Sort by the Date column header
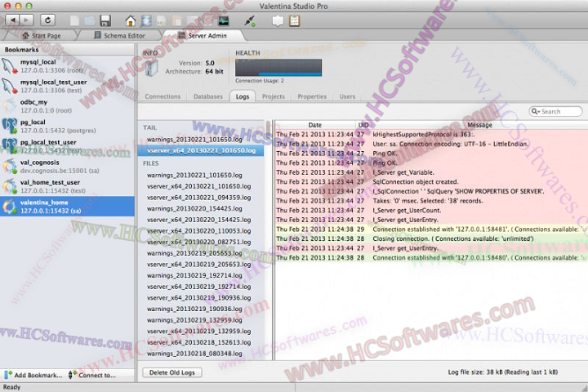The width and height of the screenshot is (588, 392). pos(314,125)
